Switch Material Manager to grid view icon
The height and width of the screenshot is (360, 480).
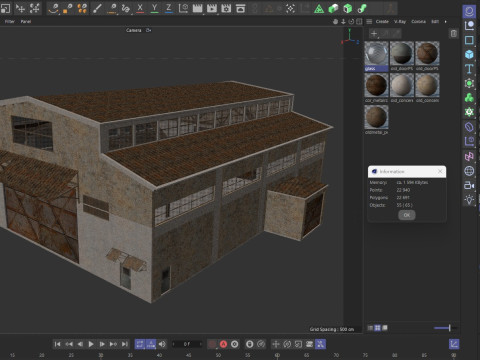[x=377, y=328]
